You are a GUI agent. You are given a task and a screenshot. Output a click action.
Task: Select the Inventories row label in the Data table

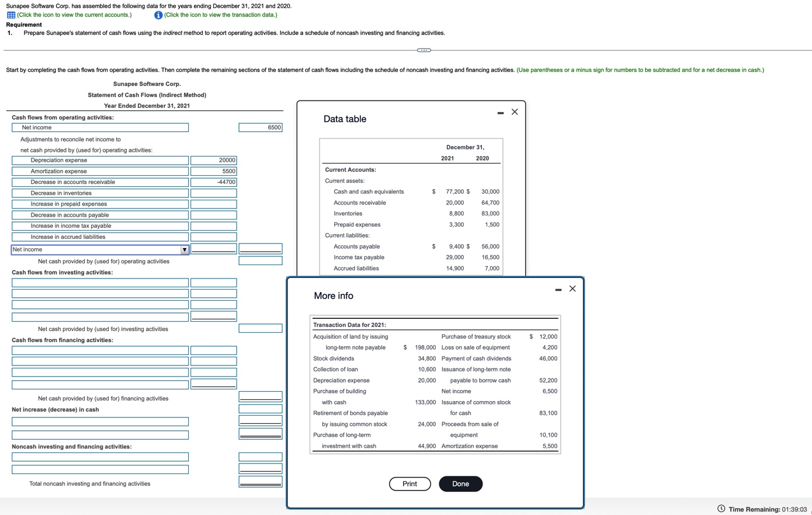coord(348,214)
